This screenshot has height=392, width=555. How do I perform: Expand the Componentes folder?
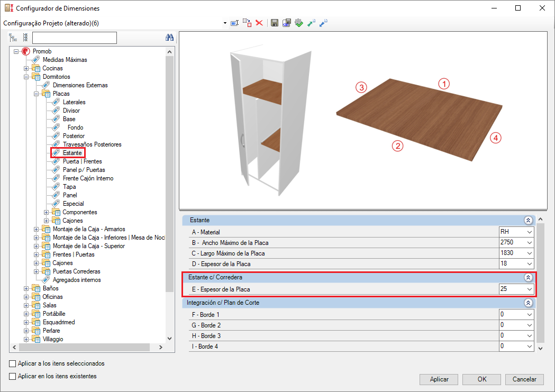coord(46,212)
